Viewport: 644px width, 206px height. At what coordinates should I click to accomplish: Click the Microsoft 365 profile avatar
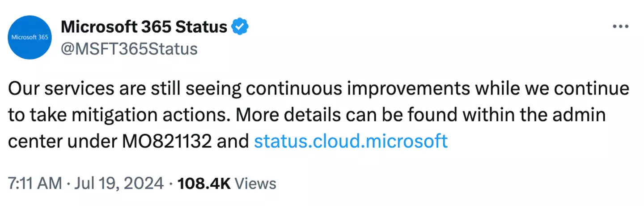(30, 38)
